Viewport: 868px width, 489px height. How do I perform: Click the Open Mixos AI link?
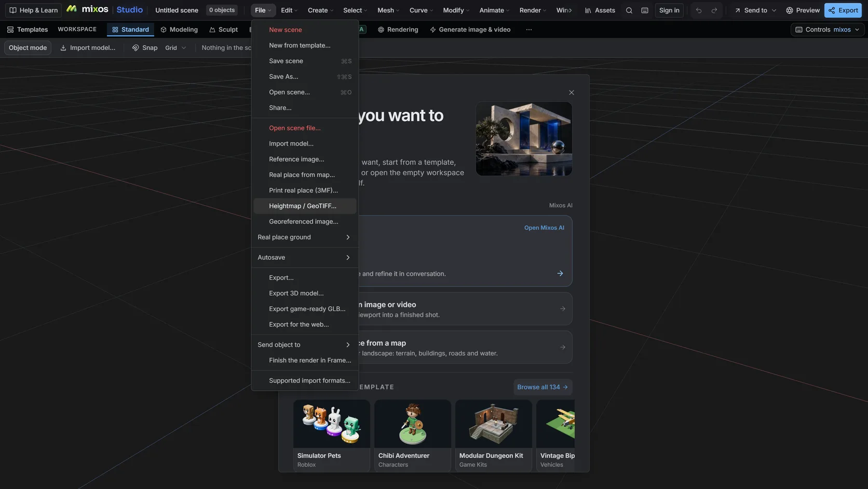[544, 228]
